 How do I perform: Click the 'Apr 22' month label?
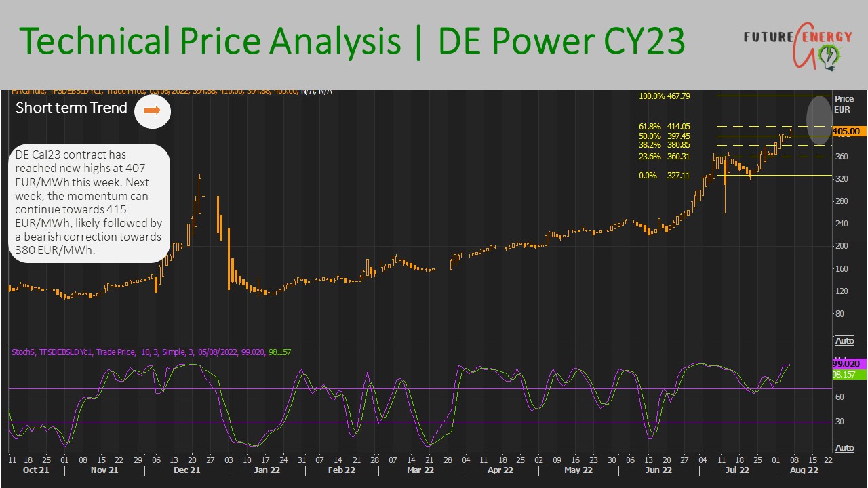pyautogui.click(x=500, y=470)
